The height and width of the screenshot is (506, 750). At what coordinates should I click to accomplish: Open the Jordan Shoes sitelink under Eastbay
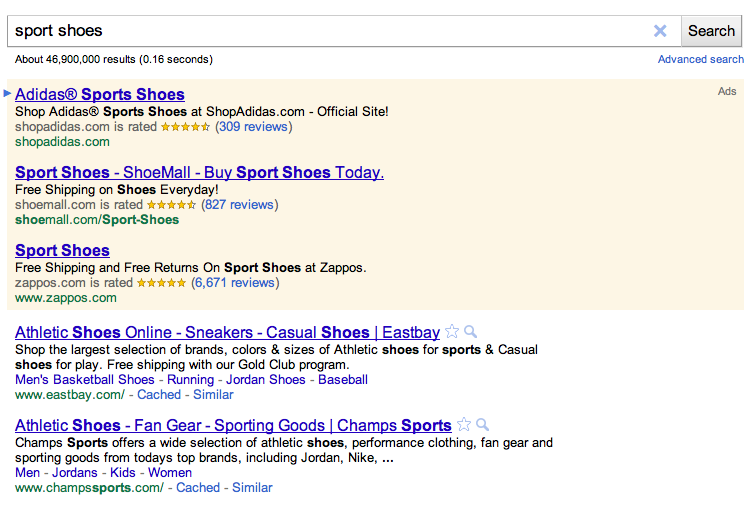click(265, 380)
